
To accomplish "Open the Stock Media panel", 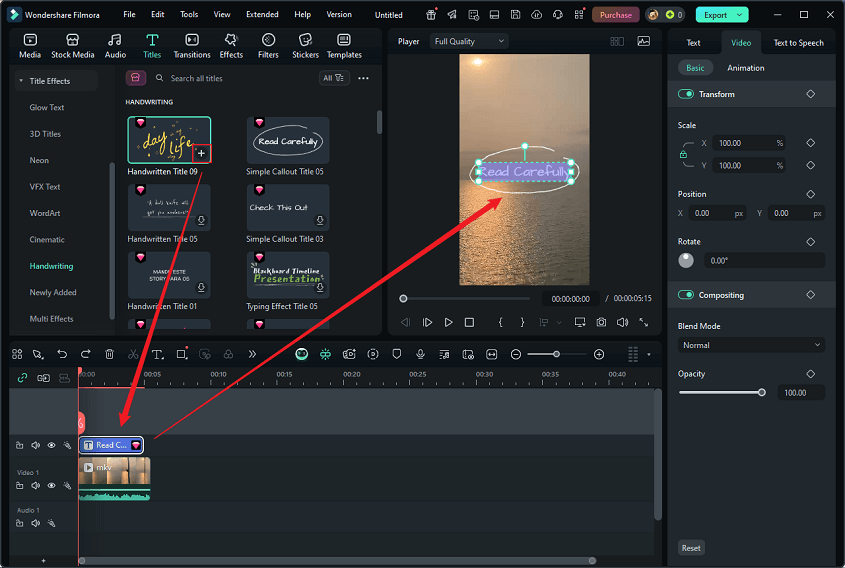I will 72,46.
